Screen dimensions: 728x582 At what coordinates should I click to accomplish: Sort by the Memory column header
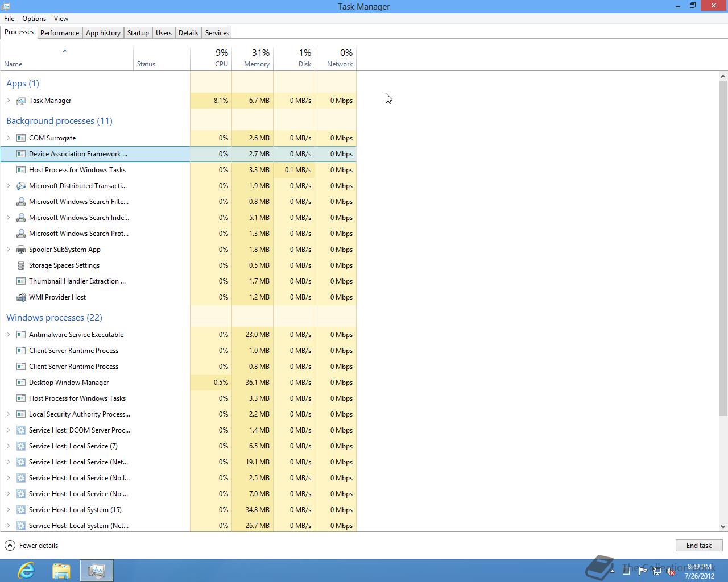[x=253, y=59]
